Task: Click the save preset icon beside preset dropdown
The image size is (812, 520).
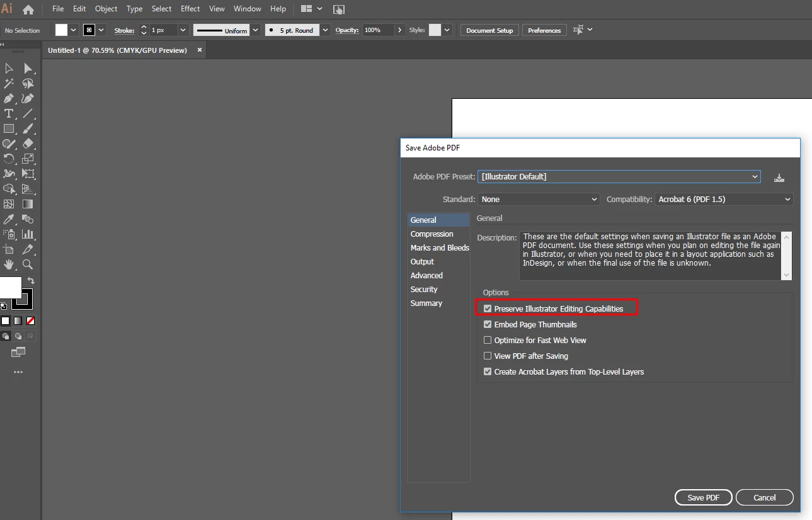Action: click(779, 178)
